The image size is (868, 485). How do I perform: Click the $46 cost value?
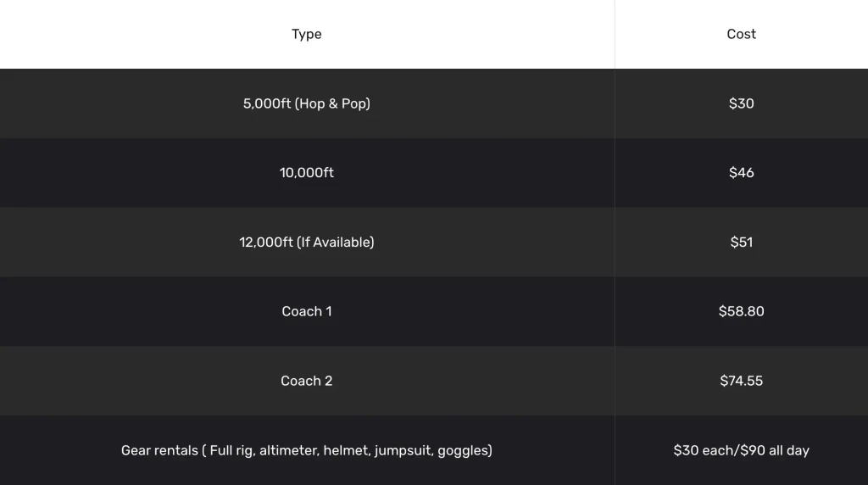741,173
